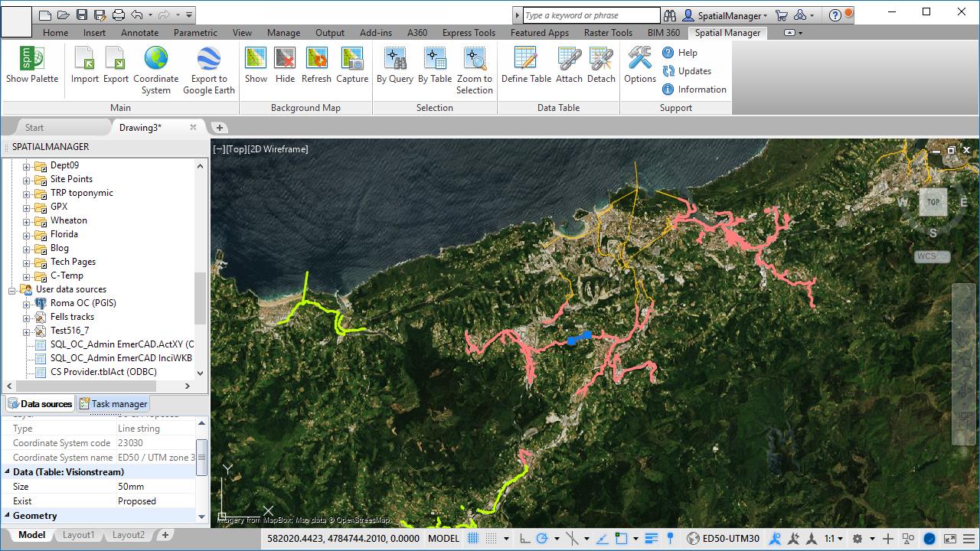This screenshot has width=980, height=551.
Task: Toggle annotation visibility in status bar
Action: click(x=773, y=538)
